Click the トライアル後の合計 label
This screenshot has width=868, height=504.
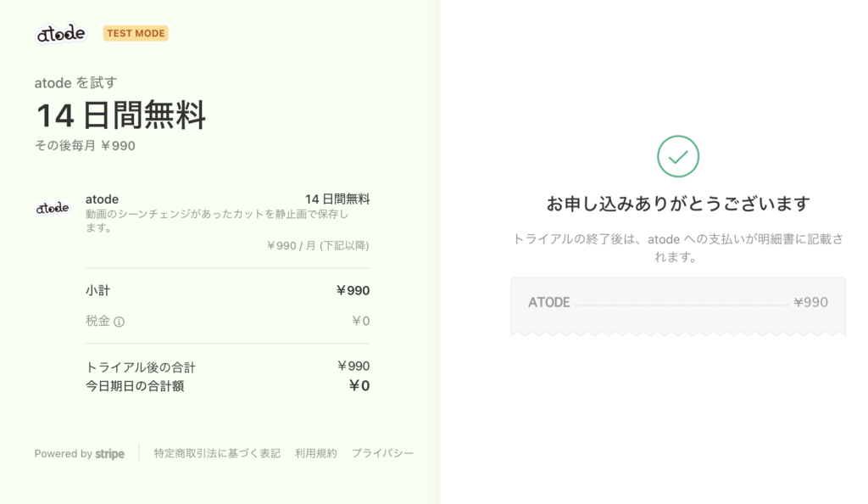coord(141,367)
